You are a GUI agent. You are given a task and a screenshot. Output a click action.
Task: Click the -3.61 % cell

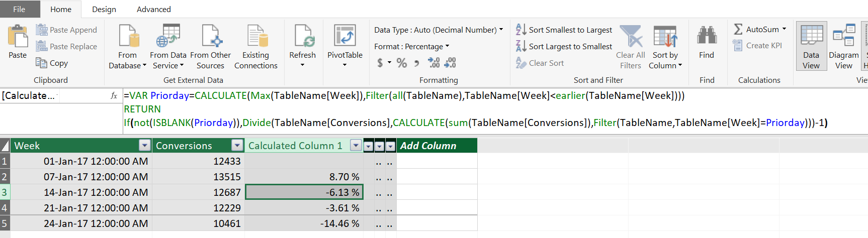coord(304,208)
